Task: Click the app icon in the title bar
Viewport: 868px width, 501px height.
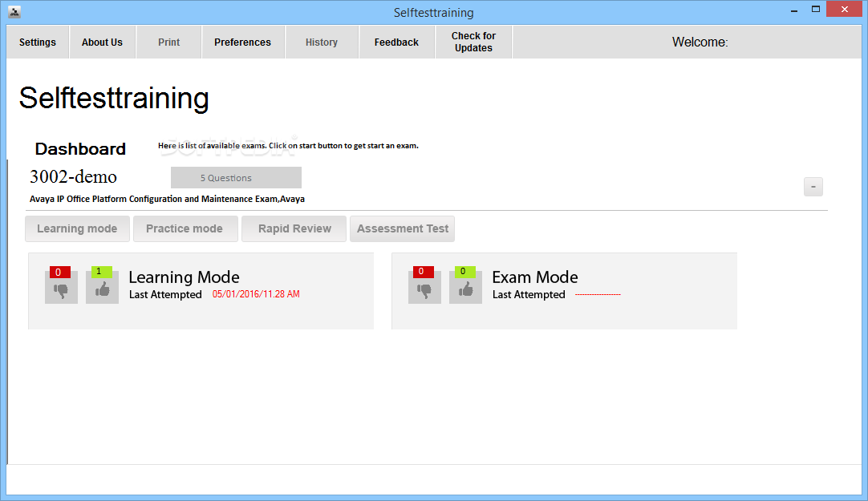Action: point(14,11)
